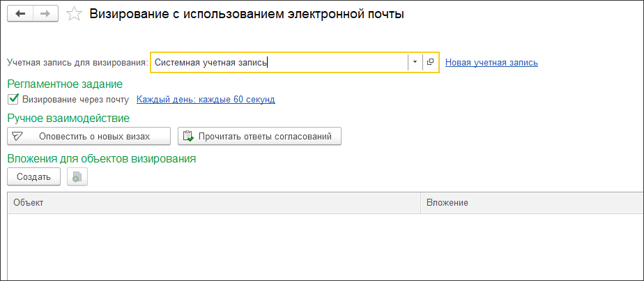
Task: Toggle the Визирование через почту checkbox
Action: coord(13,99)
